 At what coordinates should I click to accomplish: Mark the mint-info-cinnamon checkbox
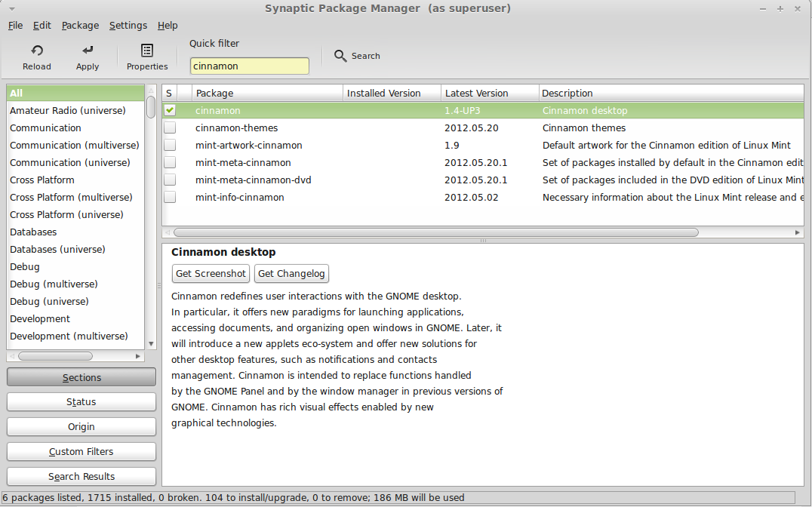tap(170, 198)
